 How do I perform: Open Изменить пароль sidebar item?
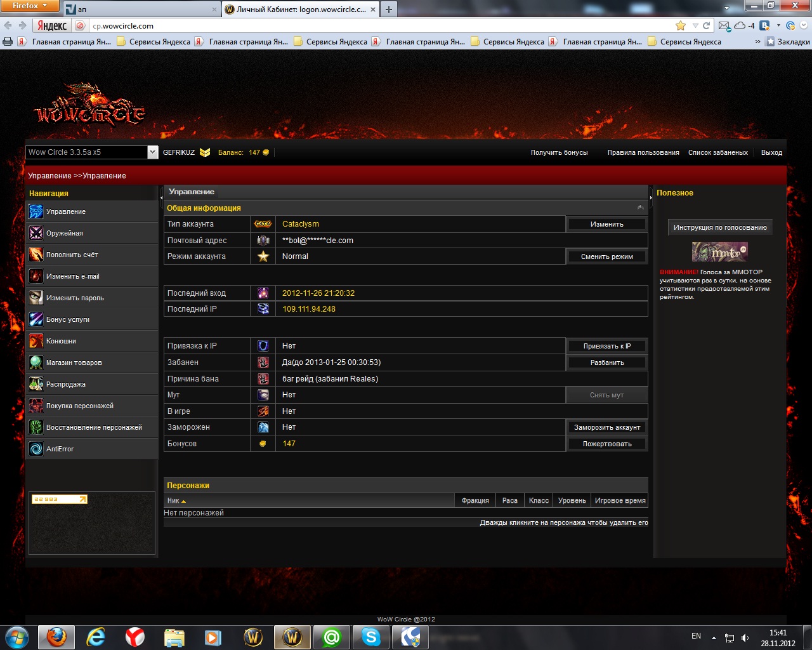(92, 298)
